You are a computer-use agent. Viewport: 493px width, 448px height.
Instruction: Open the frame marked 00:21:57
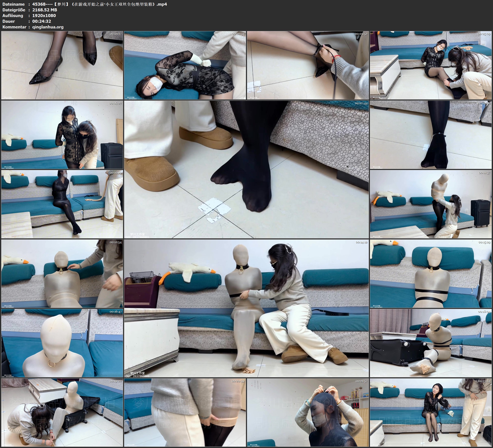point(308,412)
